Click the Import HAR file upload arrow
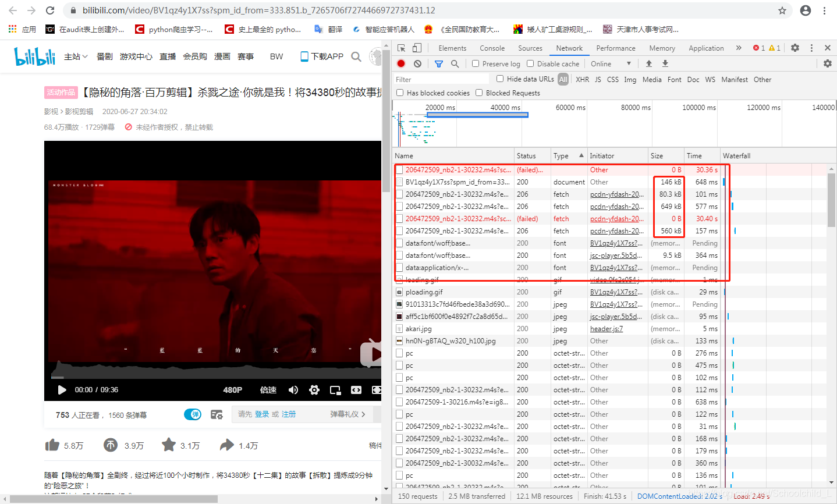The width and height of the screenshot is (837, 504). [x=649, y=63]
